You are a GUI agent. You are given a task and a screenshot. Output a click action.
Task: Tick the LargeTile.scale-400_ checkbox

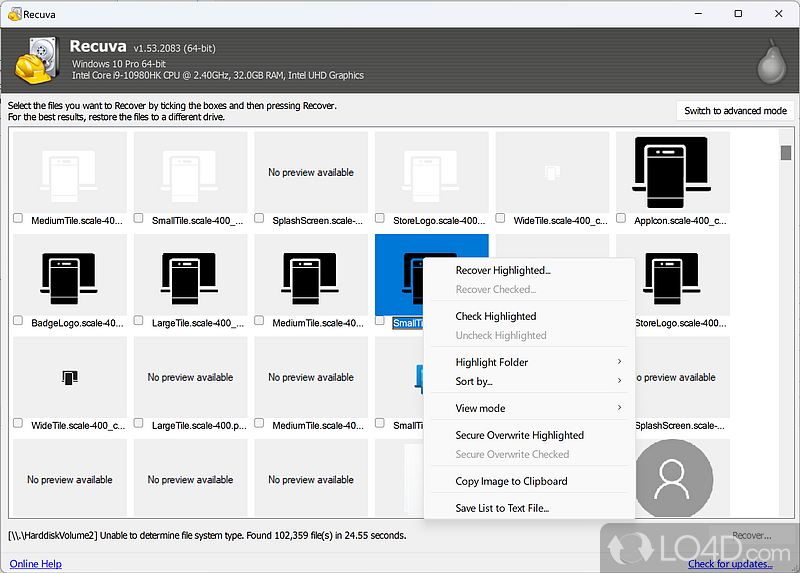coord(138,320)
